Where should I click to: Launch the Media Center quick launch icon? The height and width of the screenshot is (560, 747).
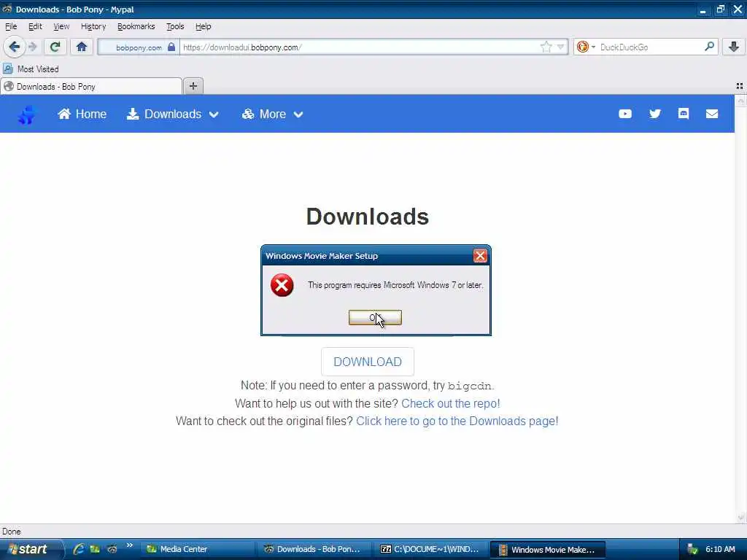tap(95, 549)
